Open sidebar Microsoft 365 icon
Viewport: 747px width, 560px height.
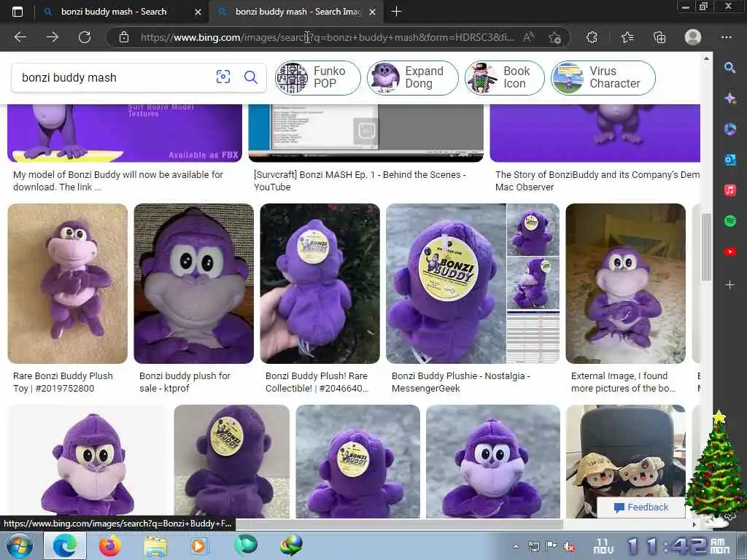pyautogui.click(x=729, y=129)
